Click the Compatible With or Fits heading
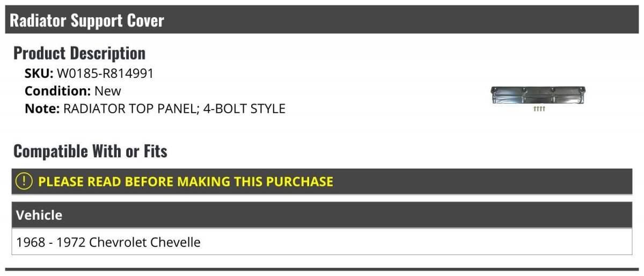644x276 pixels. coord(90,151)
